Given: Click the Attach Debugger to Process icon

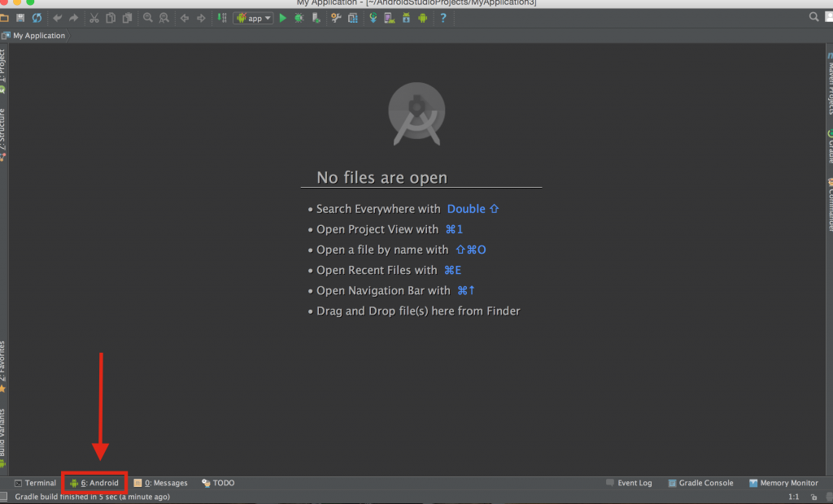Looking at the screenshot, I should click(316, 18).
